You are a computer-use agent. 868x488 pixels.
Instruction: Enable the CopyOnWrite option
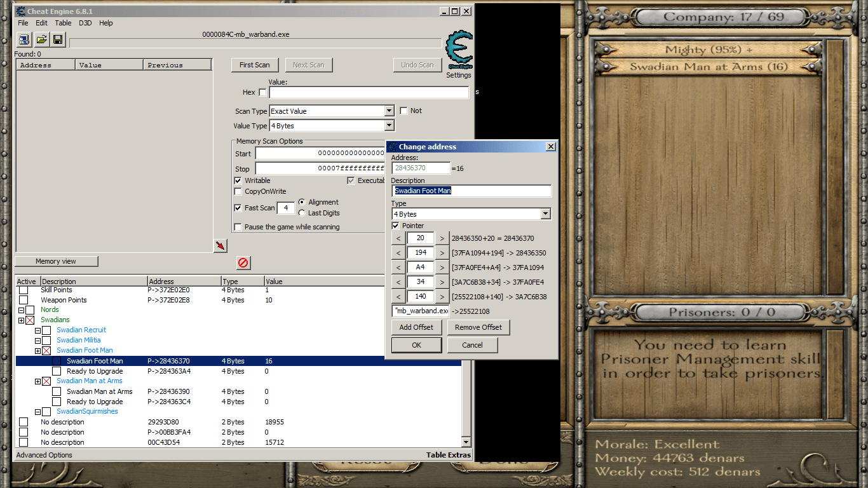coord(238,191)
